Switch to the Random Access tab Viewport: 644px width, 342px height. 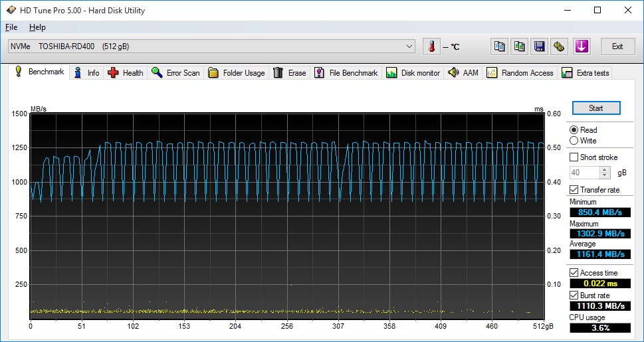(x=520, y=73)
